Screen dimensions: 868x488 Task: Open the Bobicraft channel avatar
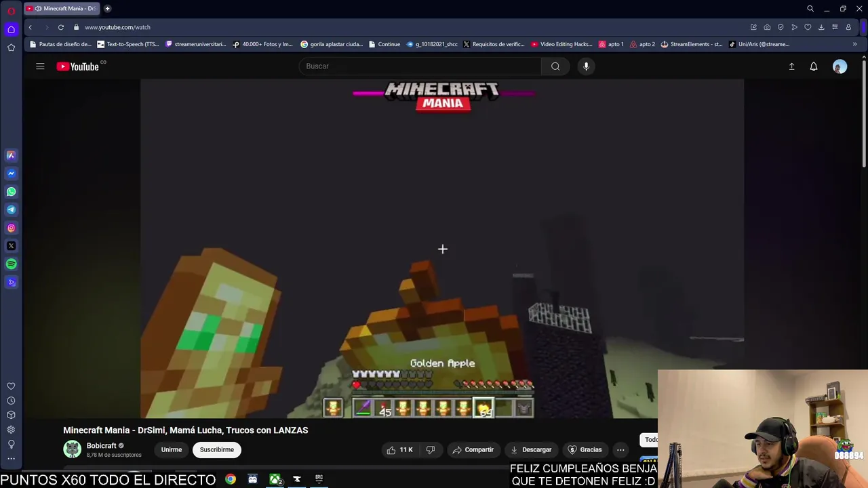click(72, 449)
